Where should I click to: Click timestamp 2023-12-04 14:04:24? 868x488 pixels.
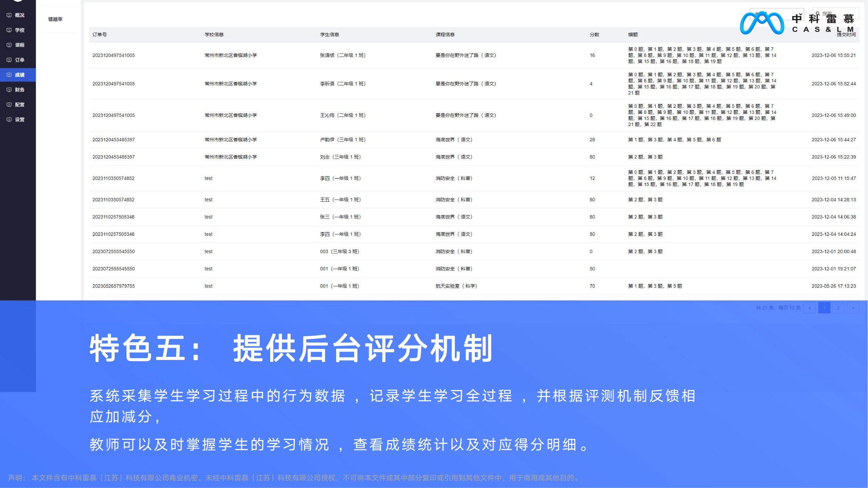click(x=834, y=234)
